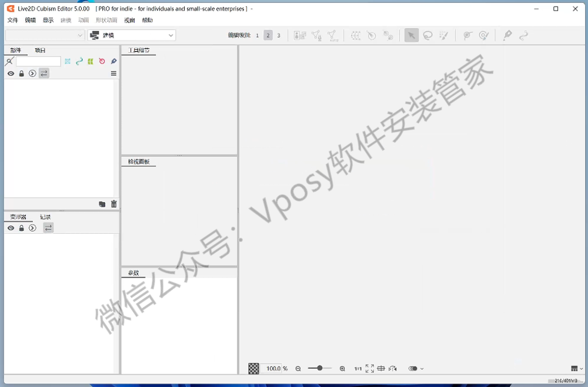Click the 100.0 zoom percentage field
The width and height of the screenshot is (588, 387).
pyautogui.click(x=270, y=369)
